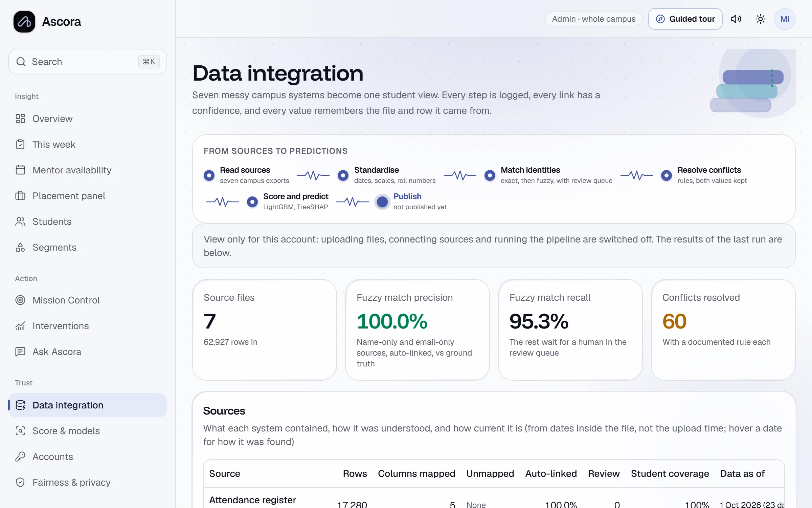Click the Fuzzy match recall card

pos(570,330)
